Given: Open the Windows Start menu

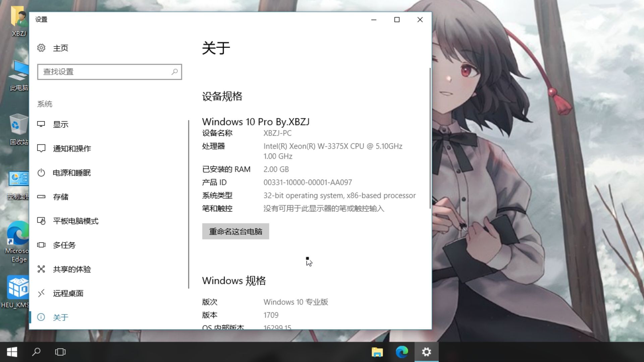Looking at the screenshot, I should [12, 352].
